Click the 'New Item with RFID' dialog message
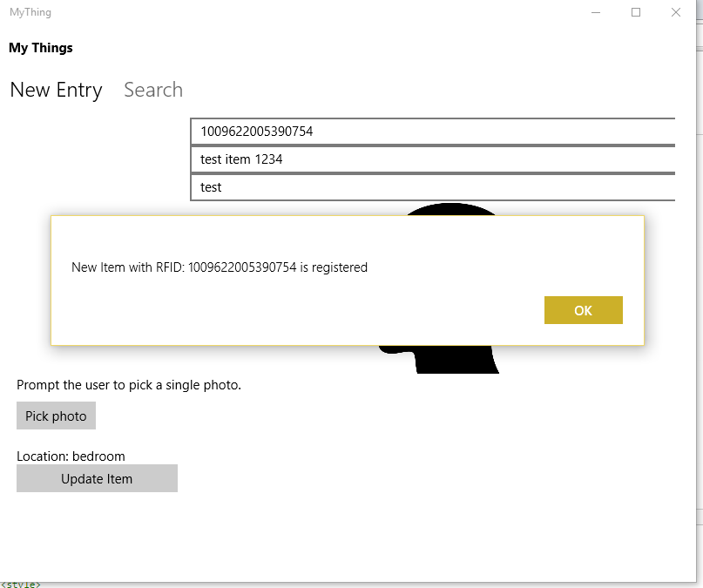This screenshot has height=588, width=703. 220,267
